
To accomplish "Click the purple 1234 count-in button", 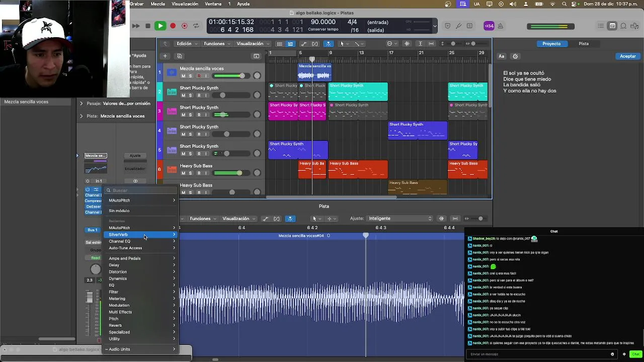I will point(489,26).
